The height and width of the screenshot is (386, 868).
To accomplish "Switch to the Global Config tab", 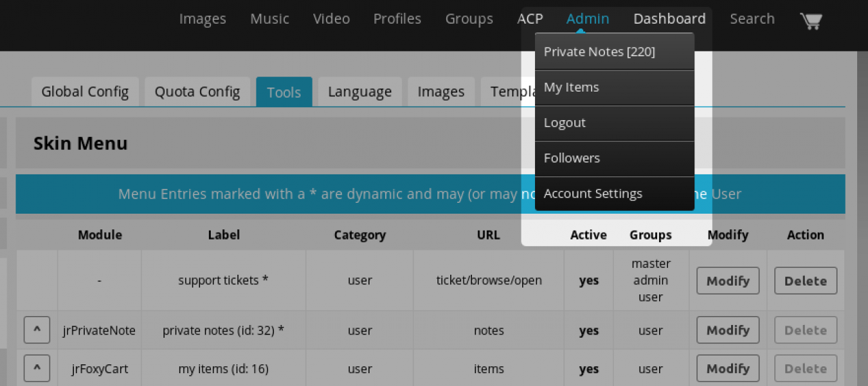I will (85, 92).
